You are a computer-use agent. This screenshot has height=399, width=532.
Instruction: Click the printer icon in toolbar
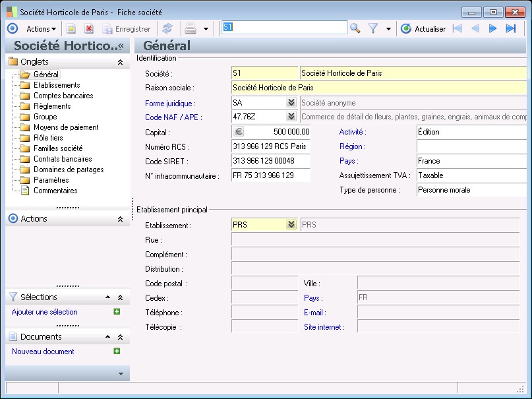click(x=191, y=29)
